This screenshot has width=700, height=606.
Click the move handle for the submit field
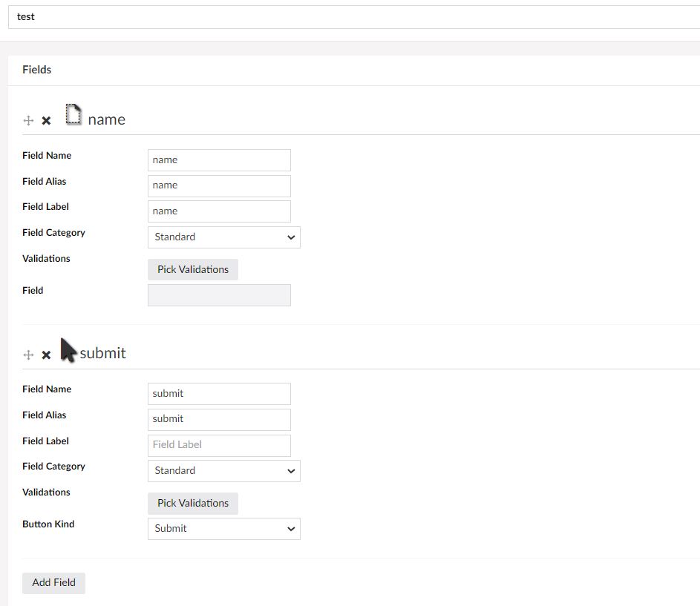pyautogui.click(x=29, y=355)
